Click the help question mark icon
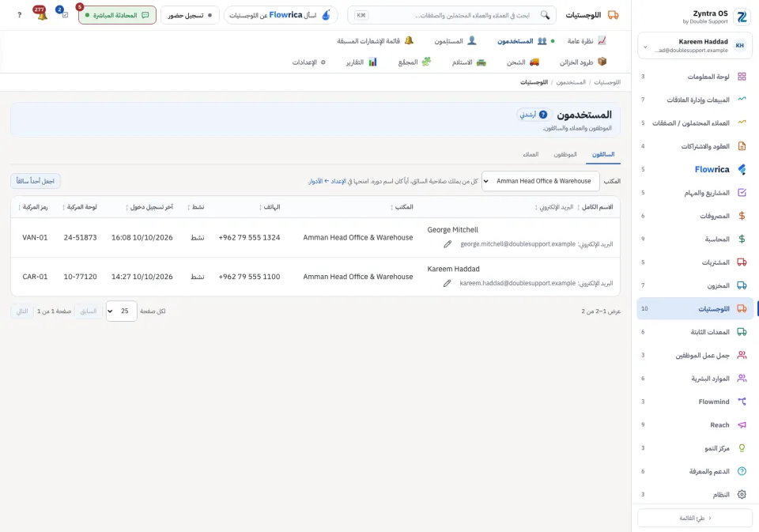759x532 pixels. (x=19, y=15)
